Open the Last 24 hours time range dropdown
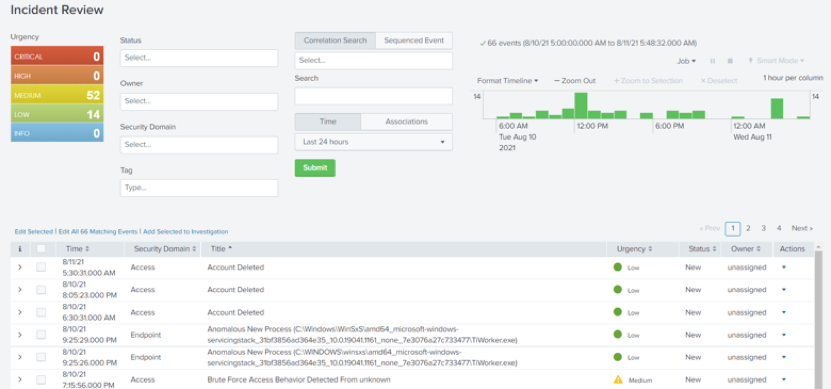This screenshot has width=831, height=389. (374, 142)
